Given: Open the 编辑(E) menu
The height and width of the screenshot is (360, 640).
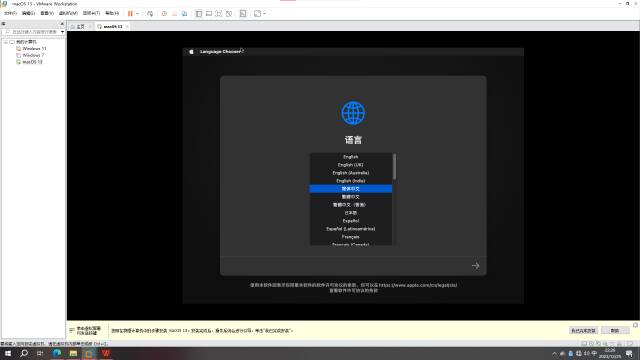Looking at the screenshot, I should click(x=28, y=13).
